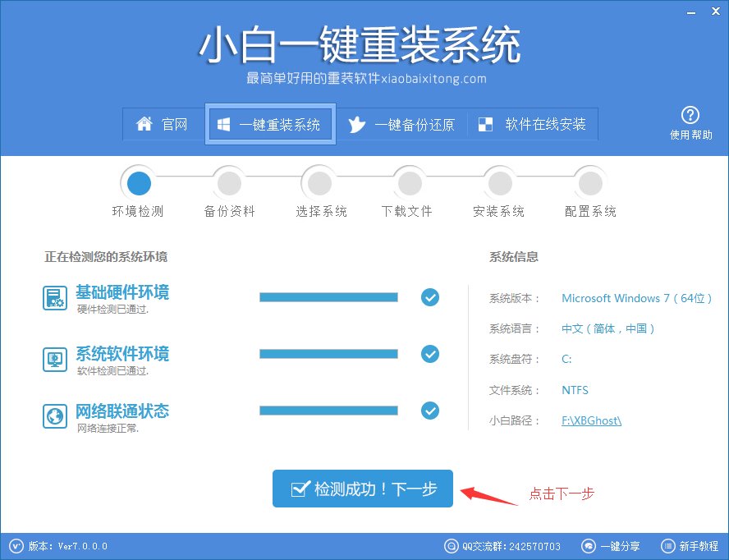
Task: Open the 软件在线安装 tab
Action: pos(533,124)
